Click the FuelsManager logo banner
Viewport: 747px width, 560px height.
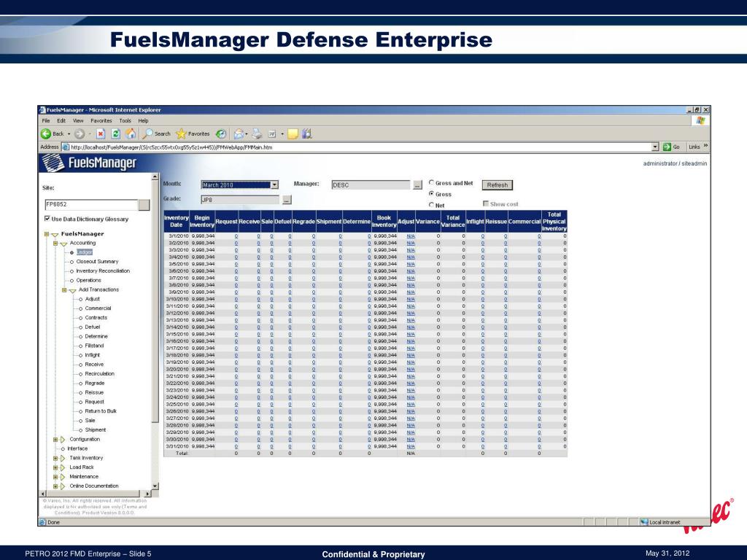coord(90,163)
